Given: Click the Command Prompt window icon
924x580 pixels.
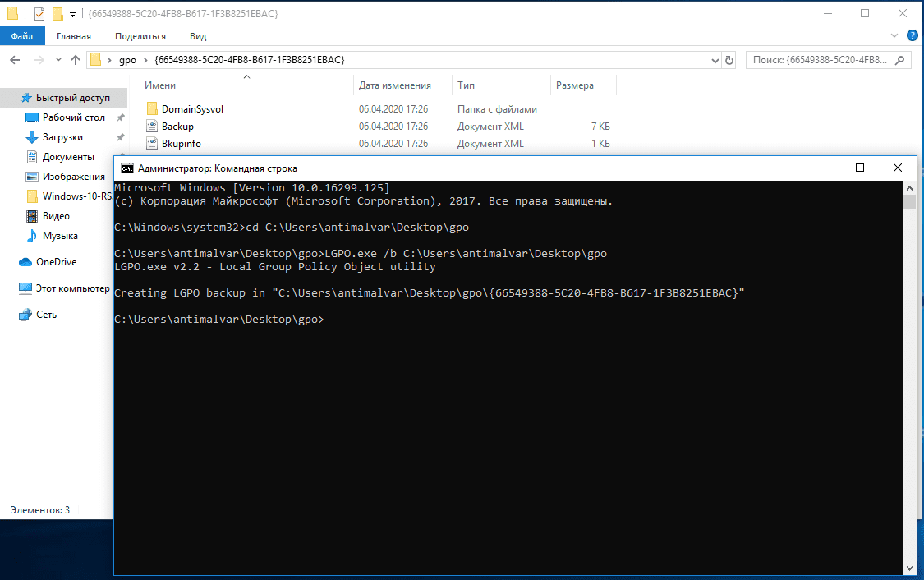Looking at the screenshot, I should [126, 168].
